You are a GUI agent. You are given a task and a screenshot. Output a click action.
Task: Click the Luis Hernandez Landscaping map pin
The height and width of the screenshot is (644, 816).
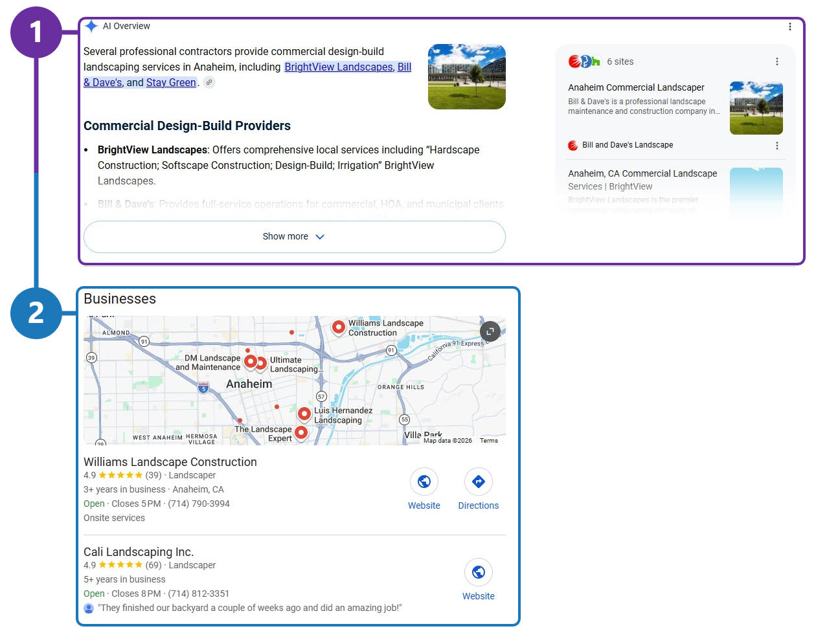click(x=304, y=414)
